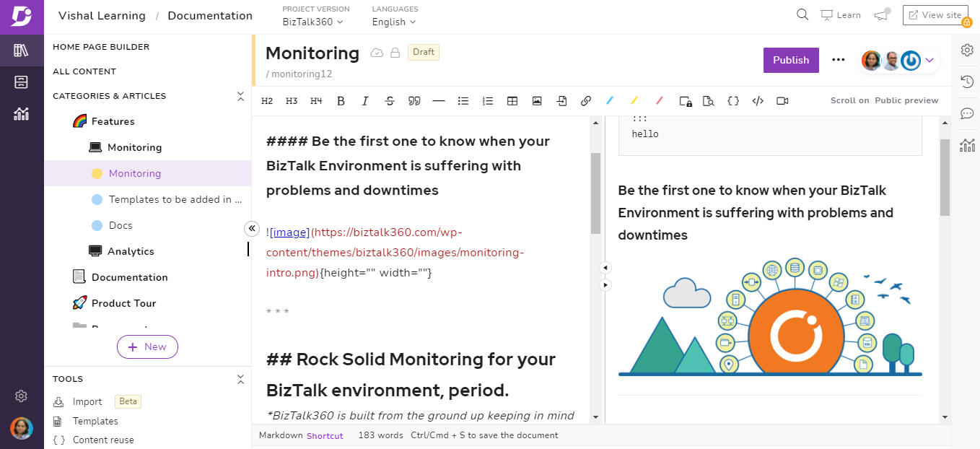Toggle bold formatting

click(341, 101)
